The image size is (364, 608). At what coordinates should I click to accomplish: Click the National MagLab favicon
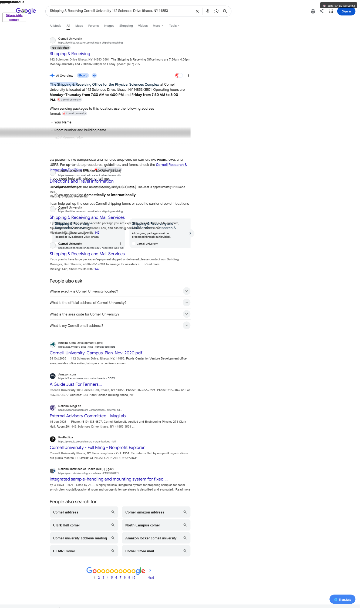(53, 408)
